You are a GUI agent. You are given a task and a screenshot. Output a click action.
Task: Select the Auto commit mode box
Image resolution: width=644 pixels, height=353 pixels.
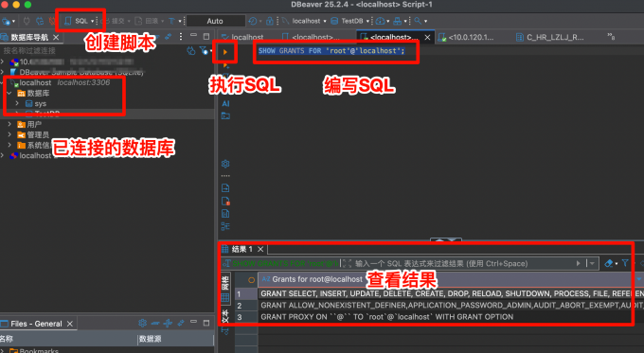pyautogui.click(x=215, y=21)
